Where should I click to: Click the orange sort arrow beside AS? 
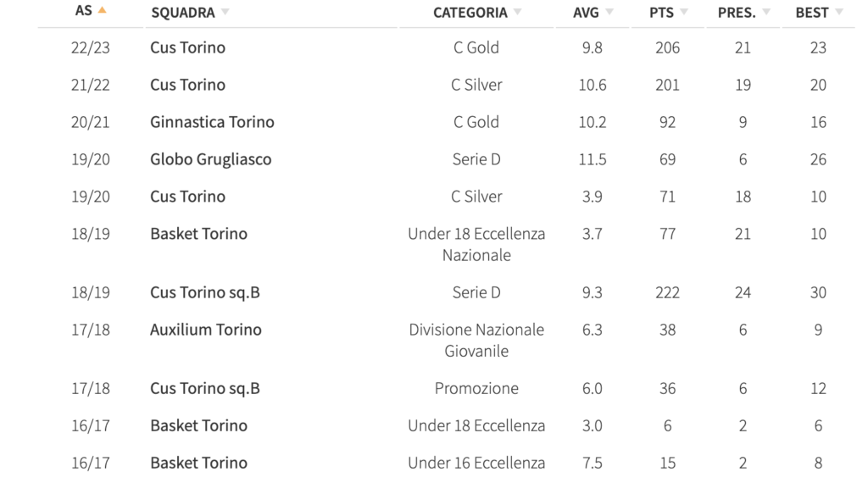pos(103,10)
